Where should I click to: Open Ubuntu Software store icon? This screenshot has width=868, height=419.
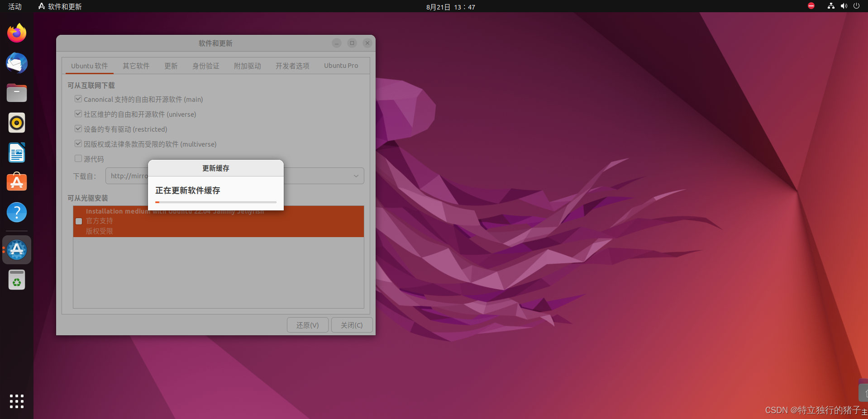click(17, 182)
